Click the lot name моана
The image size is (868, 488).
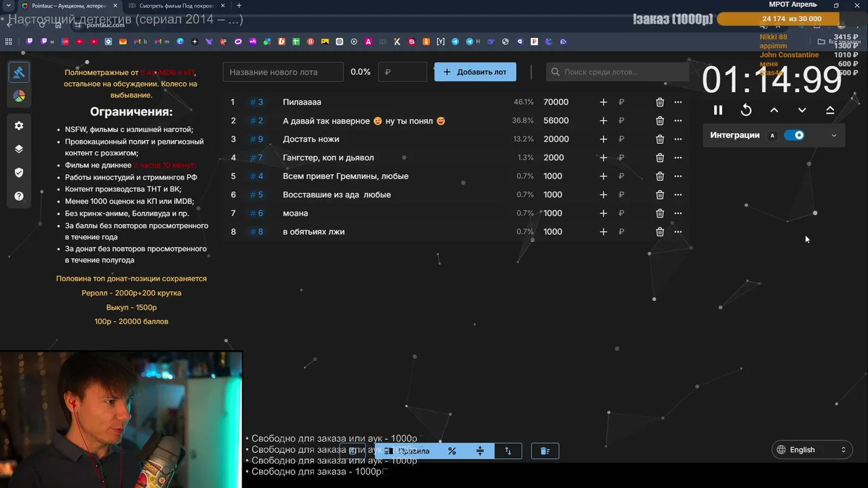pos(296,213)
